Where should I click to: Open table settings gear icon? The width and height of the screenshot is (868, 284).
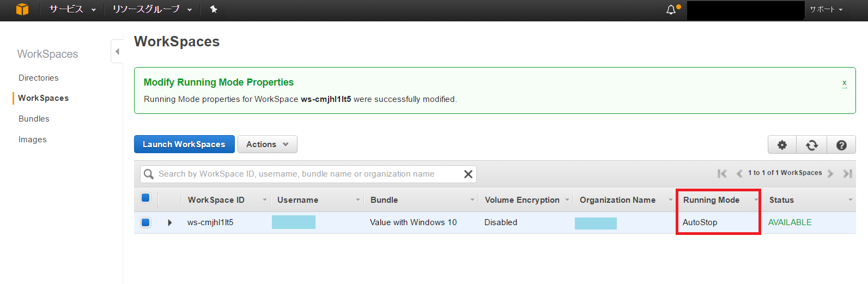tap(782, 145)
